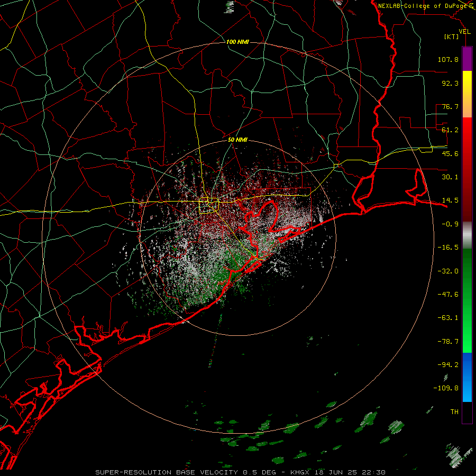This screenshot has height=476, width=476.
Task: Click the Super-Resolution Base Velocity caption text
Action: click(241, 472)
